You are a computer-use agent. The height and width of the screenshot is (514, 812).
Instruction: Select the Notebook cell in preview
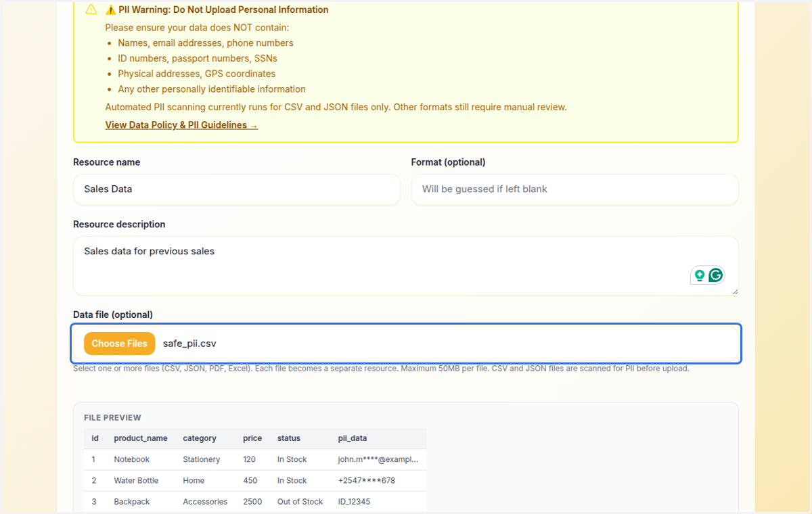click(x=132, y=459)
